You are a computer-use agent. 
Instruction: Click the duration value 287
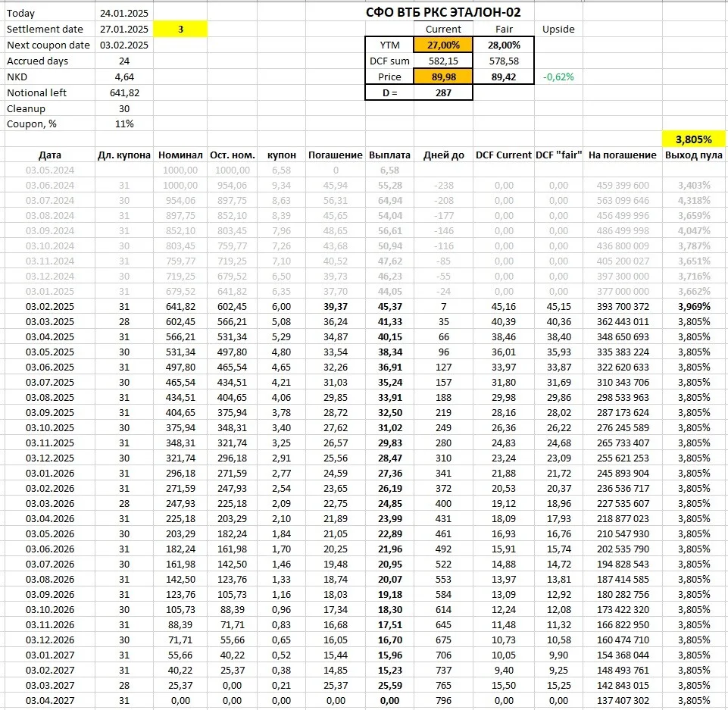(x=443, y=93)
